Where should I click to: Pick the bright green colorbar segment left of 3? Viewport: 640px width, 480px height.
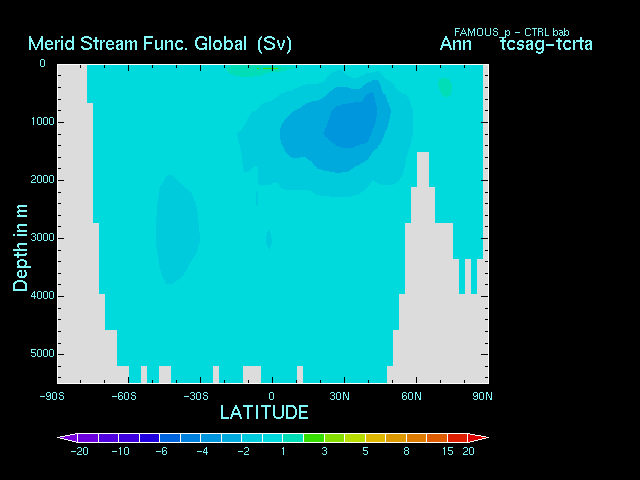pos(314,438)
